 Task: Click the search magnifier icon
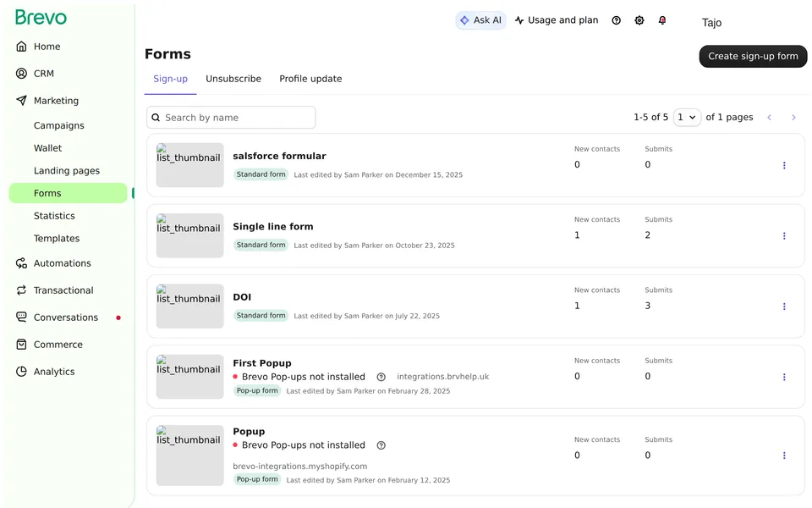coord(156,118)
